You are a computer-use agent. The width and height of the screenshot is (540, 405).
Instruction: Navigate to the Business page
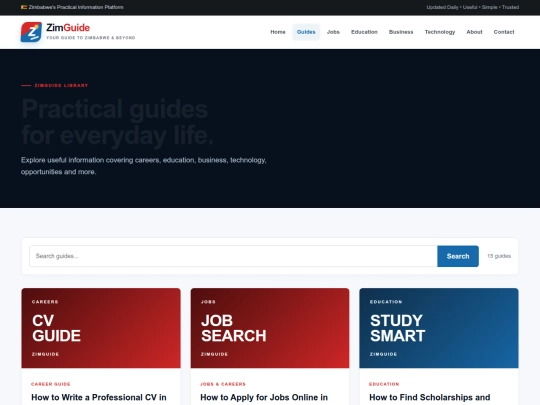click(x=401, y=32)
